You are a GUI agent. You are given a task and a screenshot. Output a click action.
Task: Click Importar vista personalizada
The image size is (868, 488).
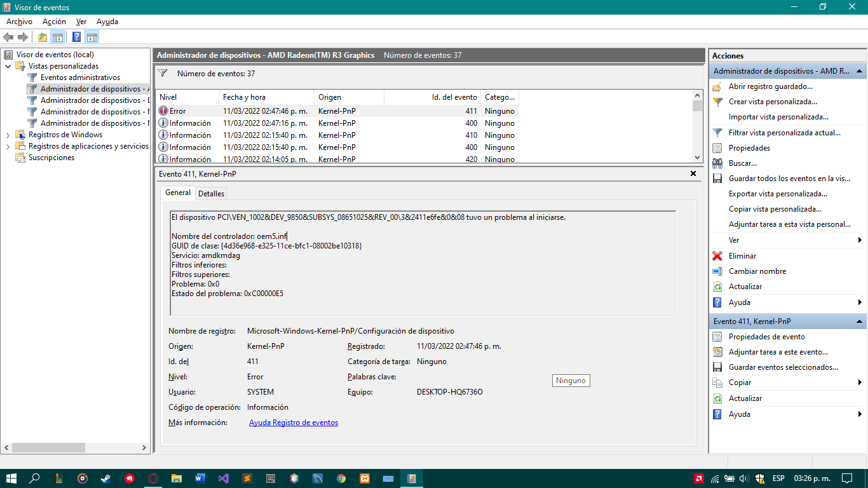[778, 117]
